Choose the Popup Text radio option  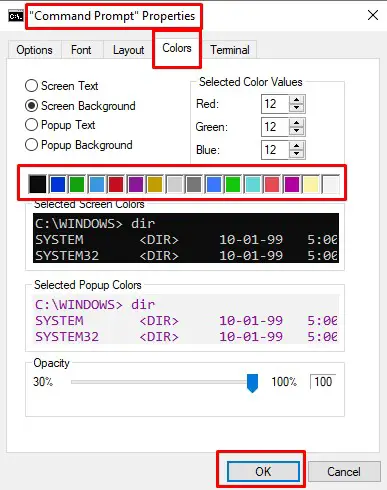coord(31,125)
